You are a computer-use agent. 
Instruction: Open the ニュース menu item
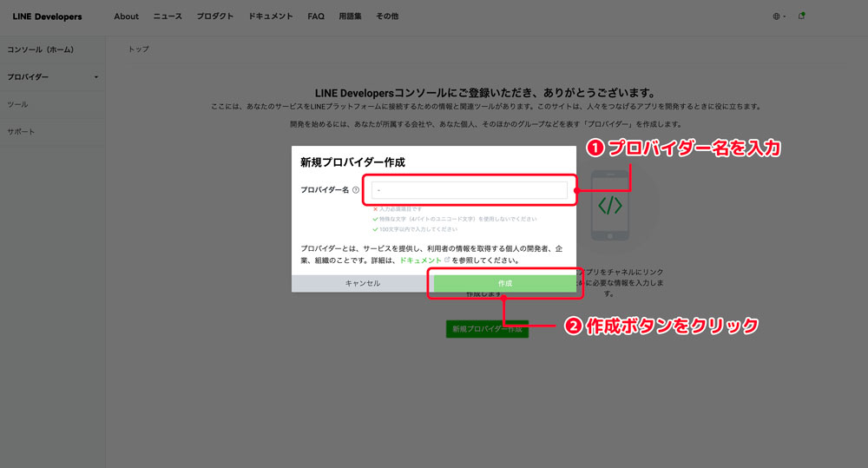[x=168, y=16]
